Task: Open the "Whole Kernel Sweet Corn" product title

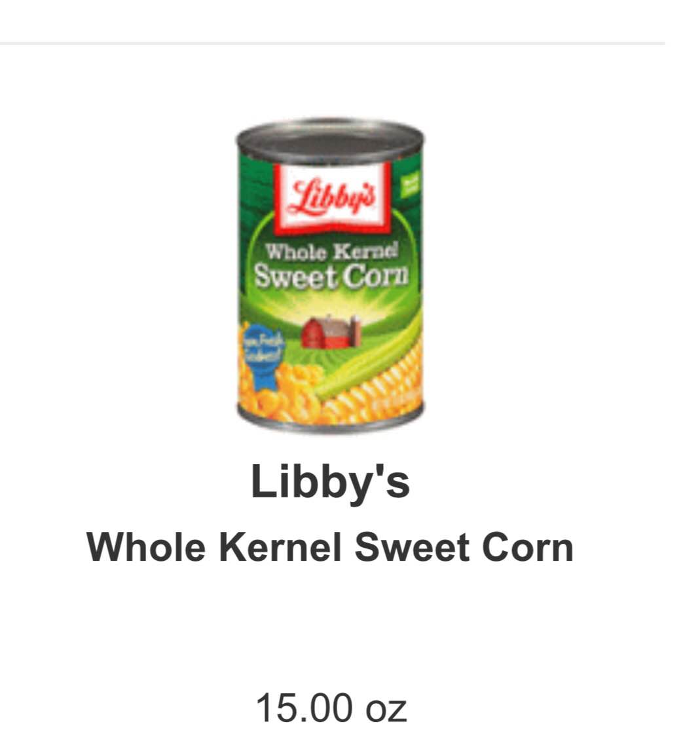Action: pyautogui.click(x=330, y=547)
